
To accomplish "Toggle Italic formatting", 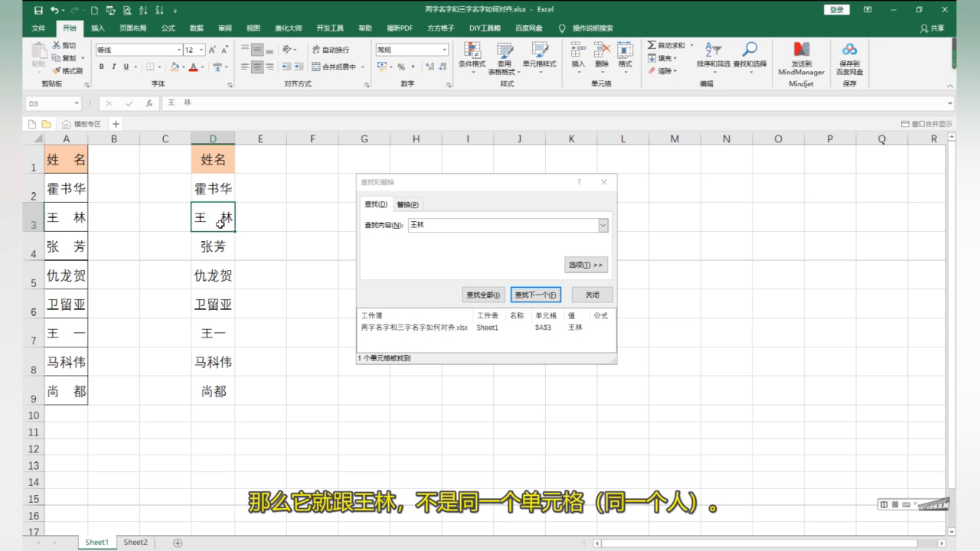I will tap(113, 67).
